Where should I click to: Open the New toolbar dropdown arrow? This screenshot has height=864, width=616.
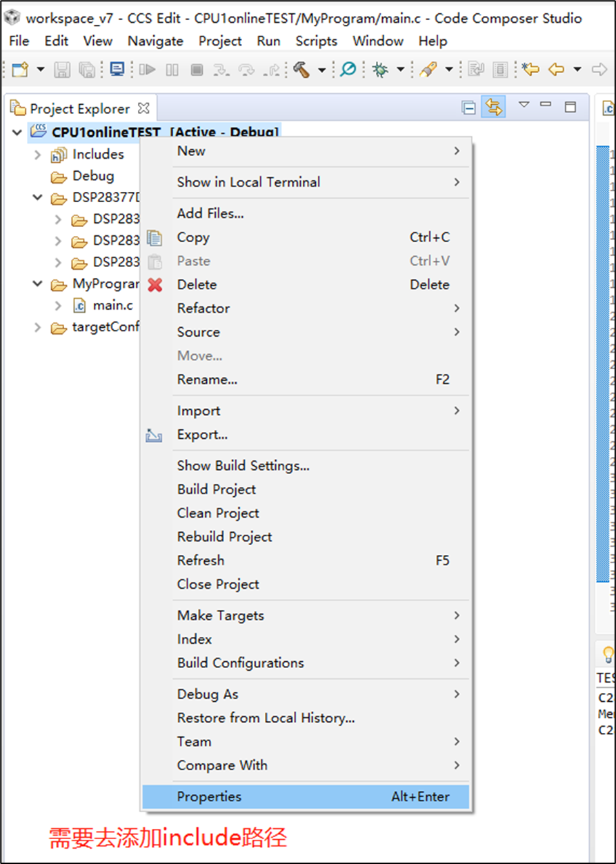coord(40,70)
